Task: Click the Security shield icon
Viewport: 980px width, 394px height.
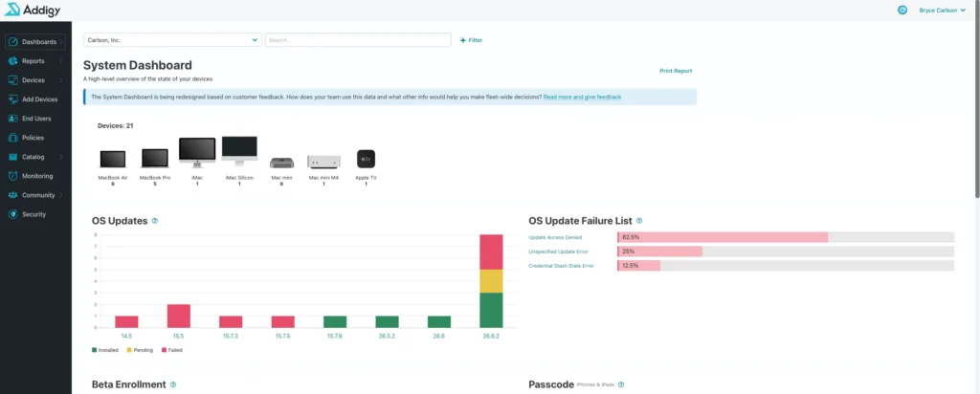Action: click(x=12, y=214)
